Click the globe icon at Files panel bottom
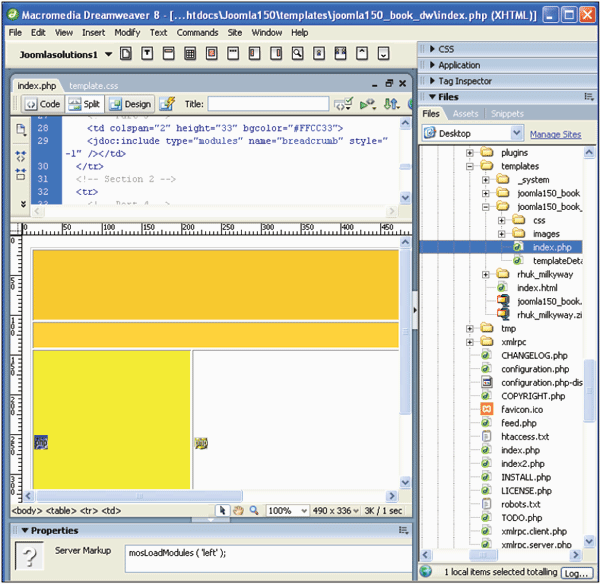 coord(426,572)
